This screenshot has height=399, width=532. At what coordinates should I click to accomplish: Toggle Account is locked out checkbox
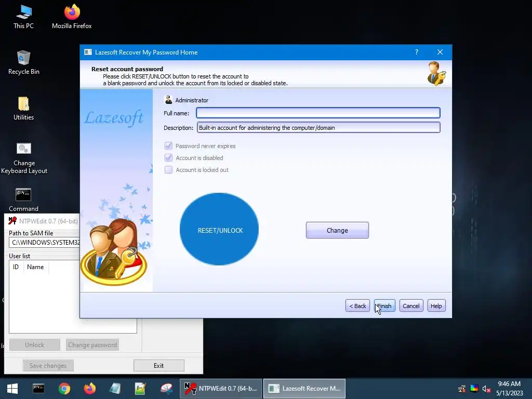169,170
